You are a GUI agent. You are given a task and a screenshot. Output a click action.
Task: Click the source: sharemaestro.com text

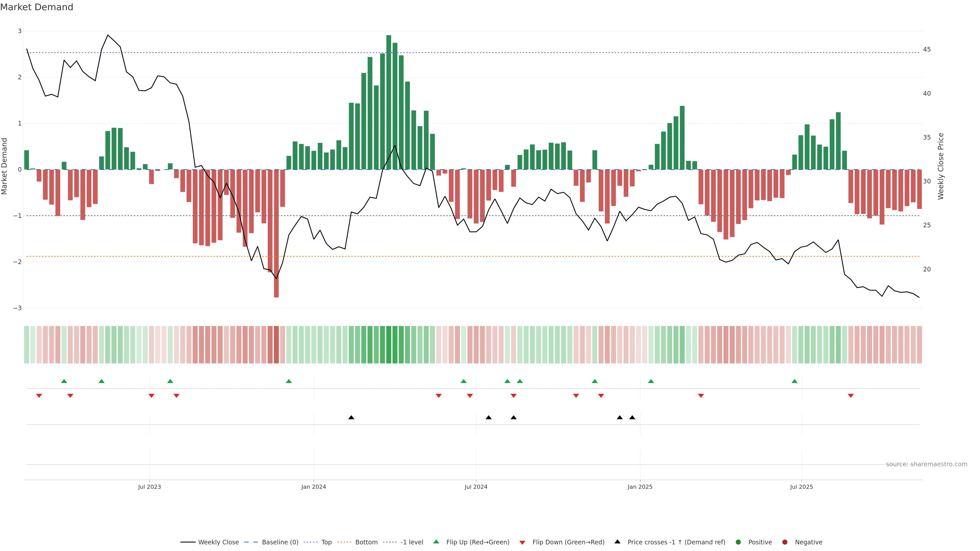(x=926, y=464)
